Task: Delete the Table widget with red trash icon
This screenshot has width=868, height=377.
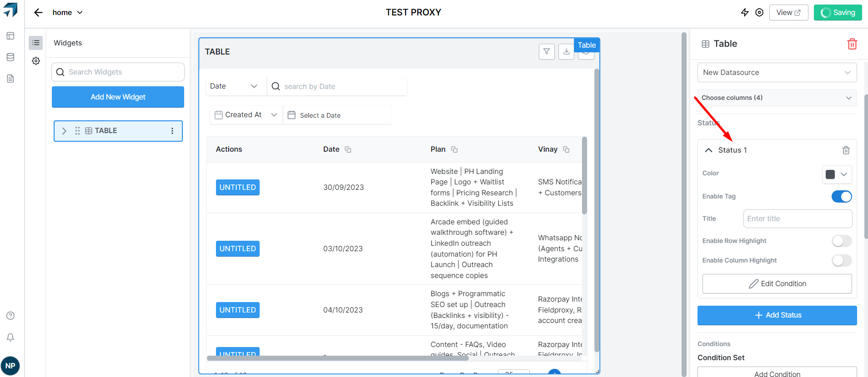Action: [x=852, y=44]
